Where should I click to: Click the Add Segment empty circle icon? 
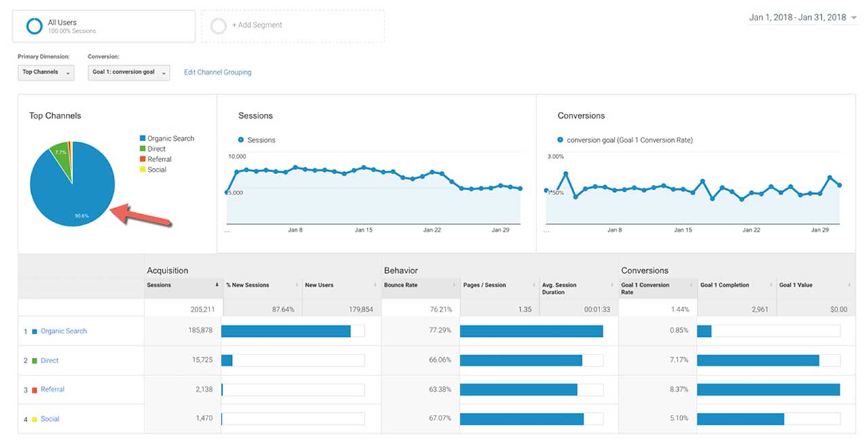[x=218, y=26]
